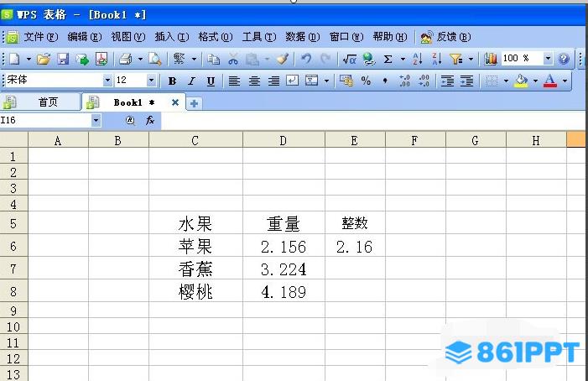The image size is (588, 381).
Task: Undo the last action
Action: pos(306,59)
